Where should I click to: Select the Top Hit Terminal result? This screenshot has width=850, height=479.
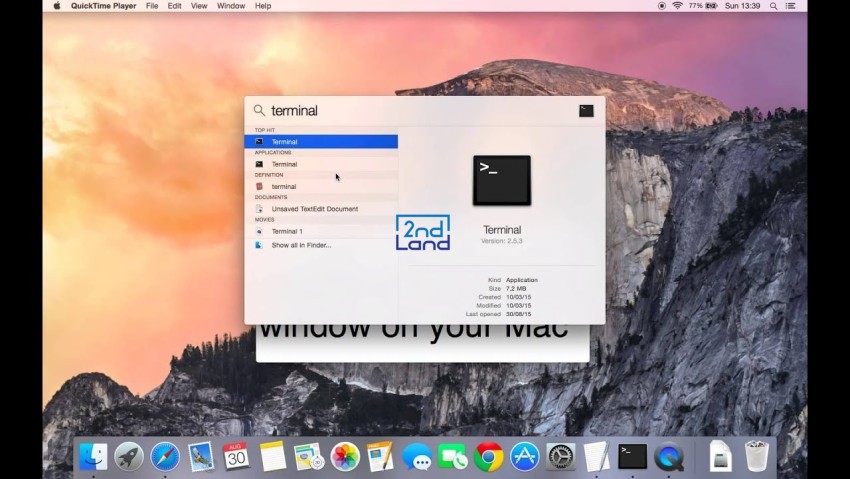click(x=321, y=141)
